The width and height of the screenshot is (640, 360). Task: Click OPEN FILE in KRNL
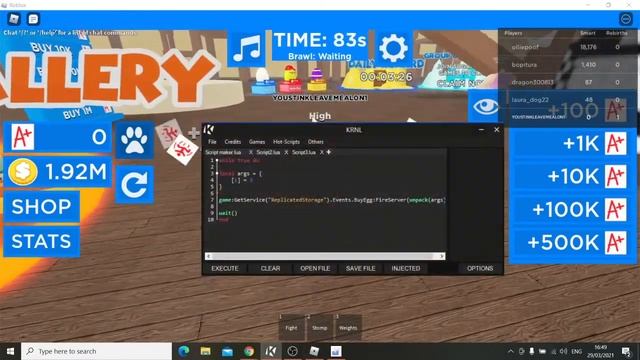pyautogui.click(x=315, y=268)
